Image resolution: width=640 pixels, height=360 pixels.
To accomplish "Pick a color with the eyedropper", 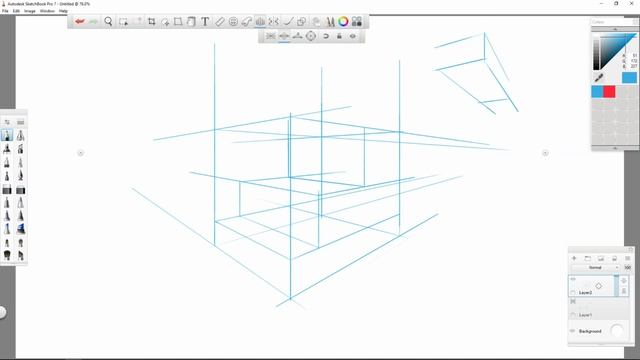I will pyautogui.click(x=599, y=77).
